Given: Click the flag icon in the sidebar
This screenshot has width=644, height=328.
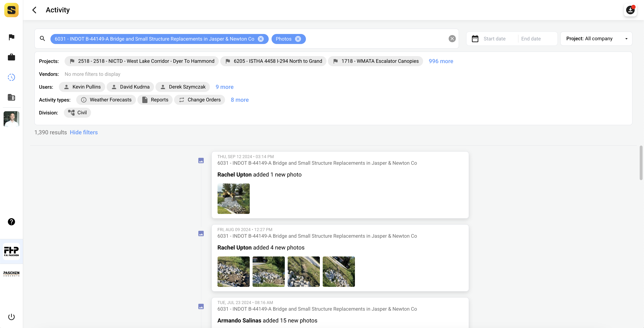Looking at the screenshot, I should pos(11,37).
